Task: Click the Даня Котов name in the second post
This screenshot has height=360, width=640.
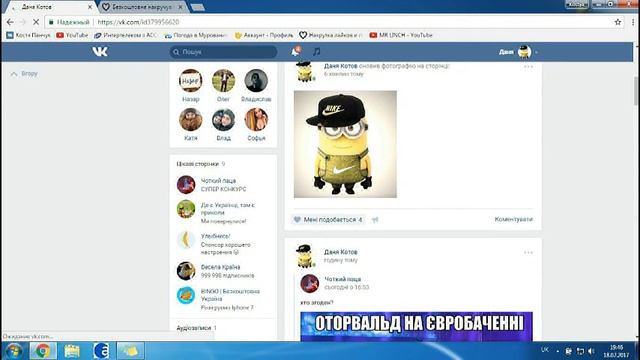Action: click(340, 252)
